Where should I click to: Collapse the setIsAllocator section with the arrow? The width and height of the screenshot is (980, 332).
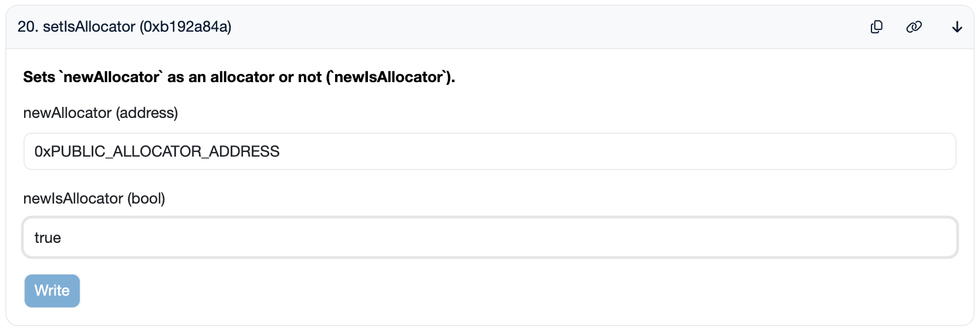pos(957,27)
